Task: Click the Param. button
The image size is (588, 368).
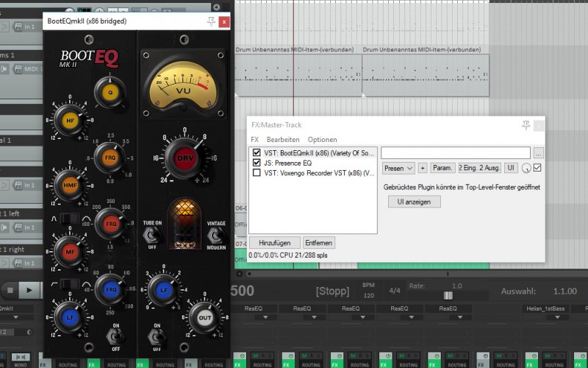Action: tap(442, 168)
